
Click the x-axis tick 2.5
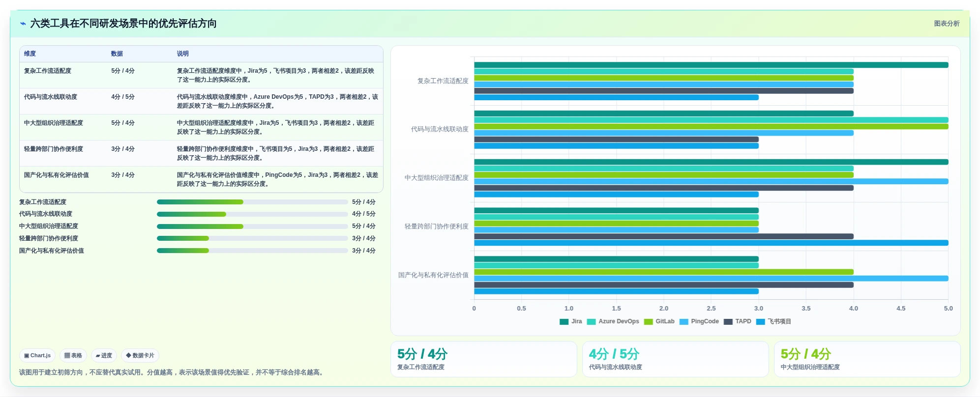(711, 309)
